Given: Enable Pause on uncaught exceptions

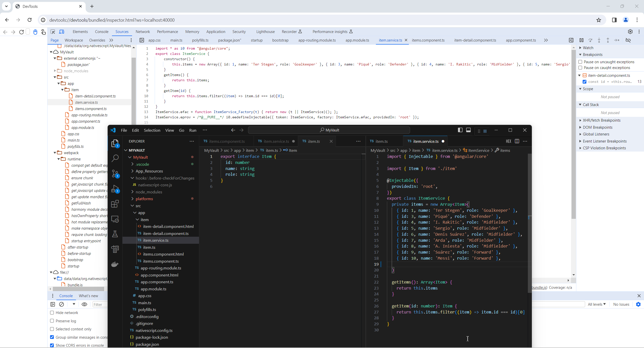Looking at the screenshot, I should click(x=580, y=62).
